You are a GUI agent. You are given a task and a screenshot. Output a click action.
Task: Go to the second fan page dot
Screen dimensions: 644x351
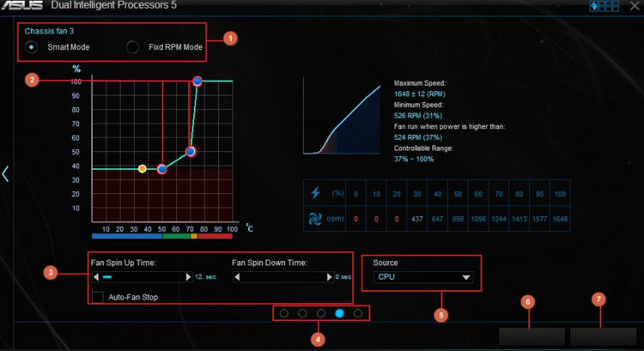pos(302,313)
